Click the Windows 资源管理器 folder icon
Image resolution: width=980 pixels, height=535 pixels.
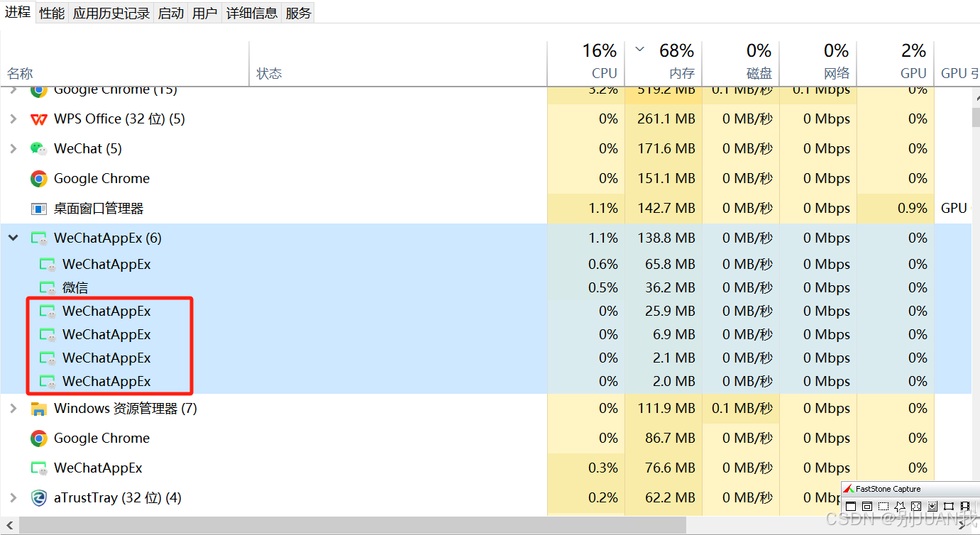[x=39, y=409]
